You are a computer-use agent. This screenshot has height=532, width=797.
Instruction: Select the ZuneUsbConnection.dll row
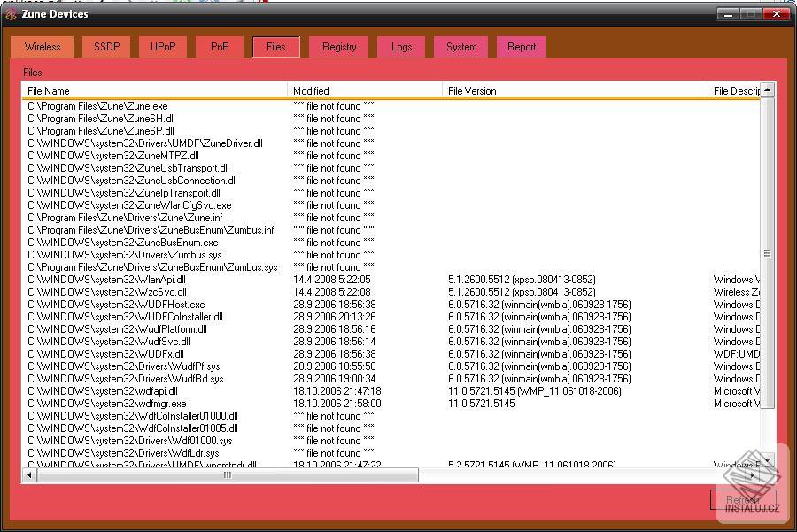[391, 181]
